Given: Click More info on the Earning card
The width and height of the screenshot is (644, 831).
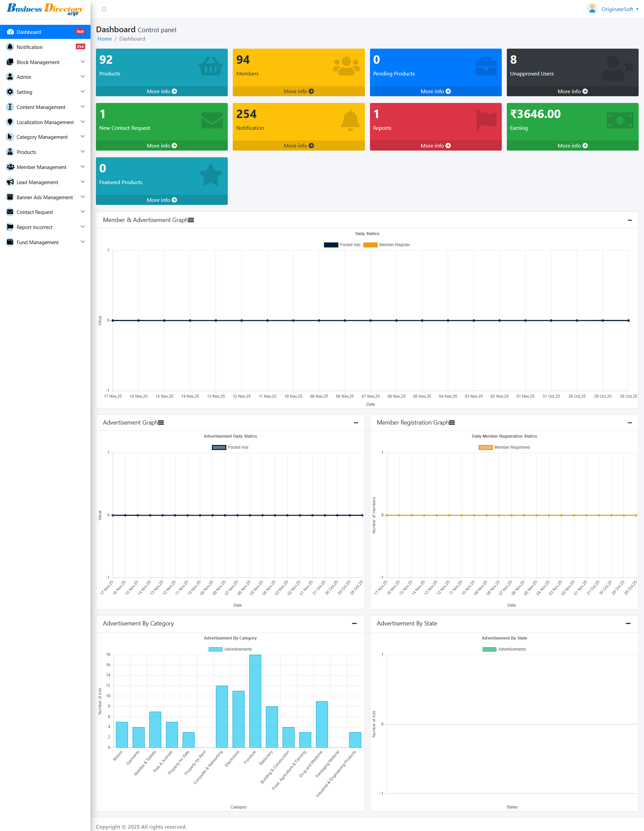Looking at the screenshot, I should coord(572,146).
